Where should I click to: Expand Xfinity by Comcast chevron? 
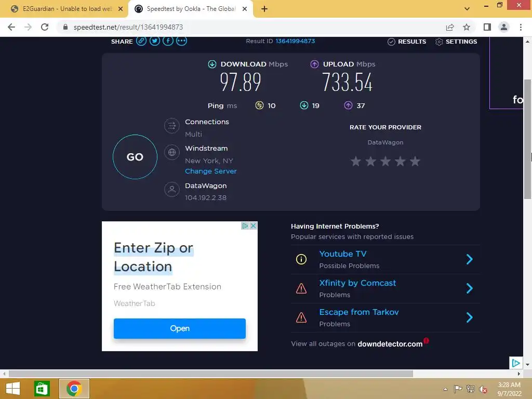click(470, 288)
